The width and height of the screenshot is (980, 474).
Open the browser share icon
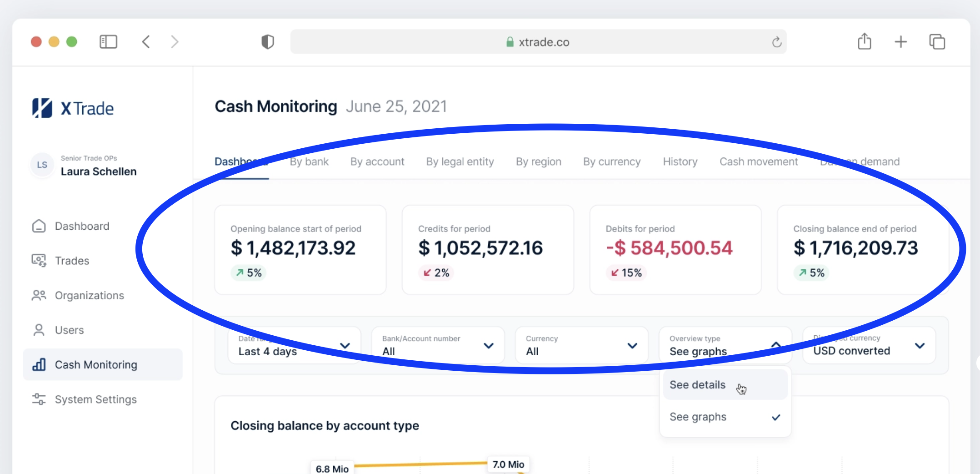coord(865,41)
